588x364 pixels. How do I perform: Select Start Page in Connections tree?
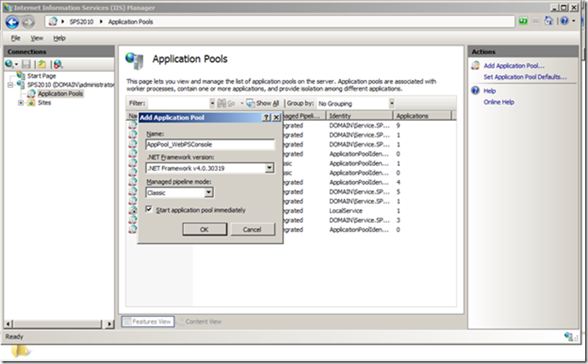pyautogui.click(x=41, y=76)
